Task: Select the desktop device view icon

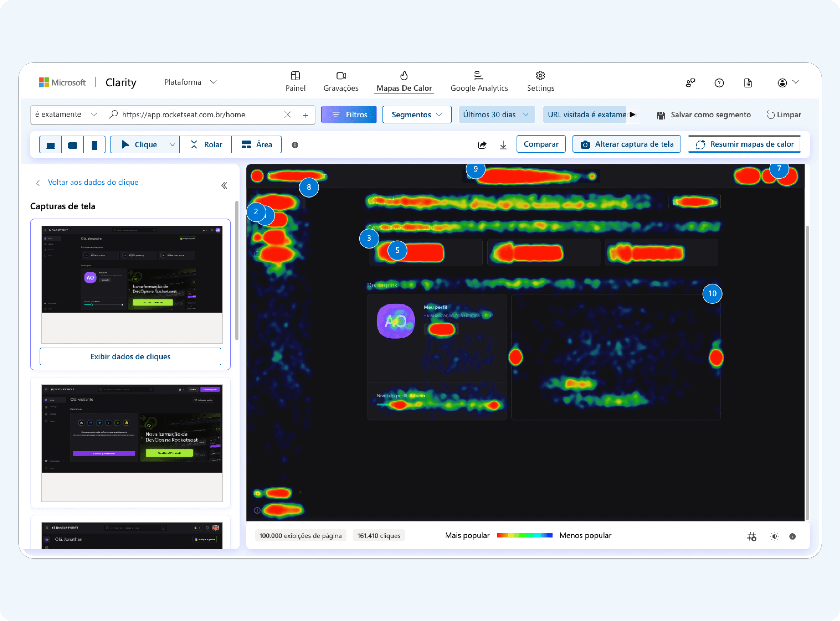Action: click(x=50, y=145)
